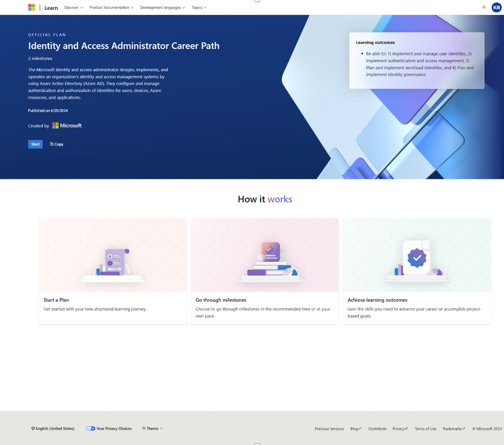Image resolution: width=504 pixels, height=445 pixels.
Task: Expand the Product documentation dropdown
Action: pyautogui.click(x=111, y=8)
